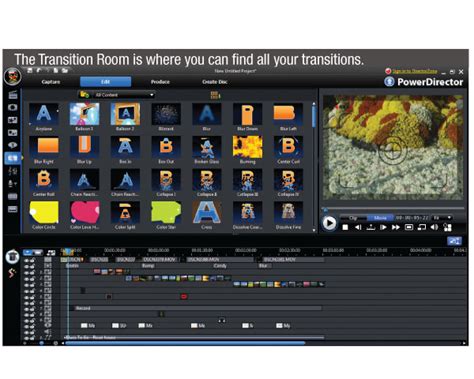
Task: Step to the previous frame
Action: point(358,227)
